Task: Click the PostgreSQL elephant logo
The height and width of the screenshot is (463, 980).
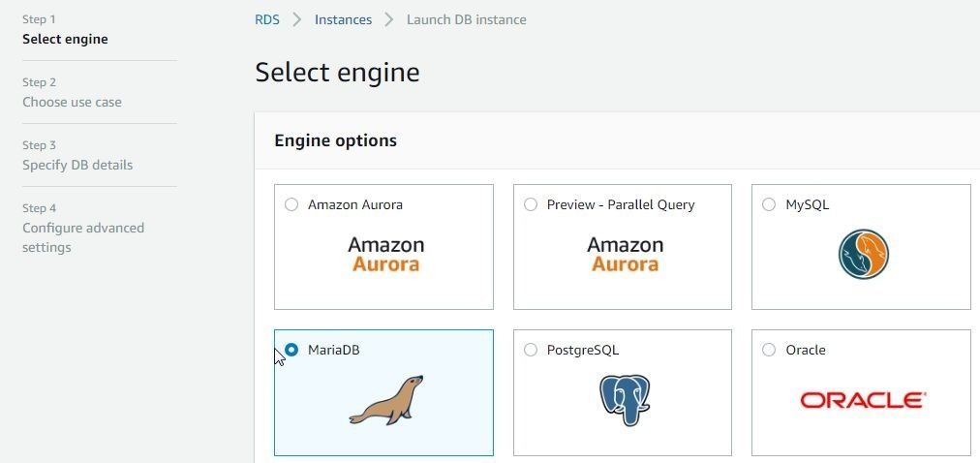Action: point(625,400)
